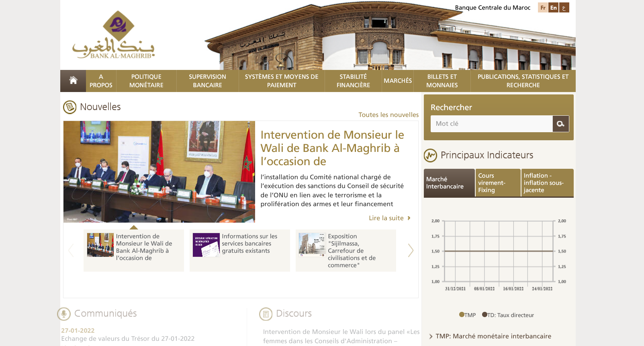The width and height of the screenshot is (644, 346).
Task: Click the Discours document icon
Action: click(266, 314)
